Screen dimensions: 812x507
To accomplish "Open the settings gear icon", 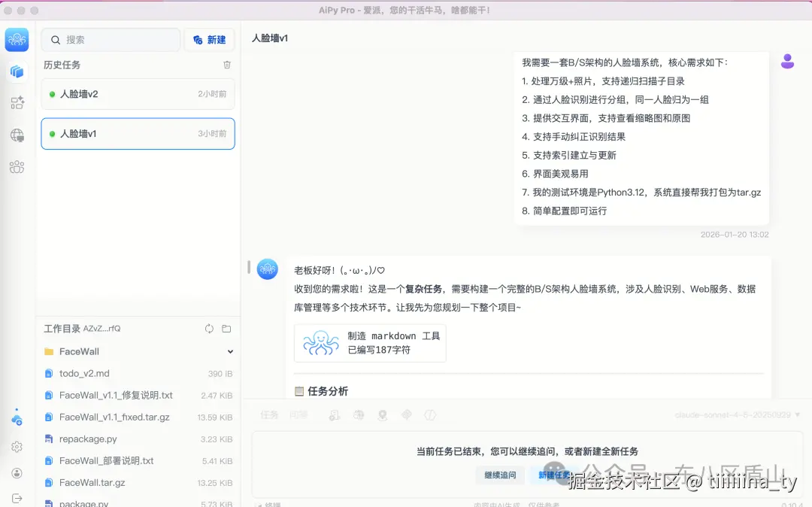I will (x=17, y=445).
